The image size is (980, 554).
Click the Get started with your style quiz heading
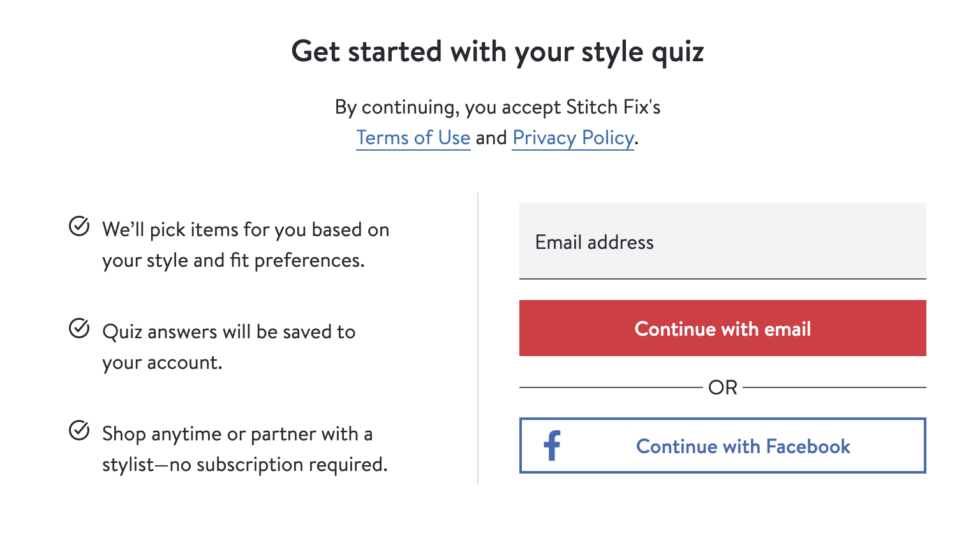click(x=498, y=52)
